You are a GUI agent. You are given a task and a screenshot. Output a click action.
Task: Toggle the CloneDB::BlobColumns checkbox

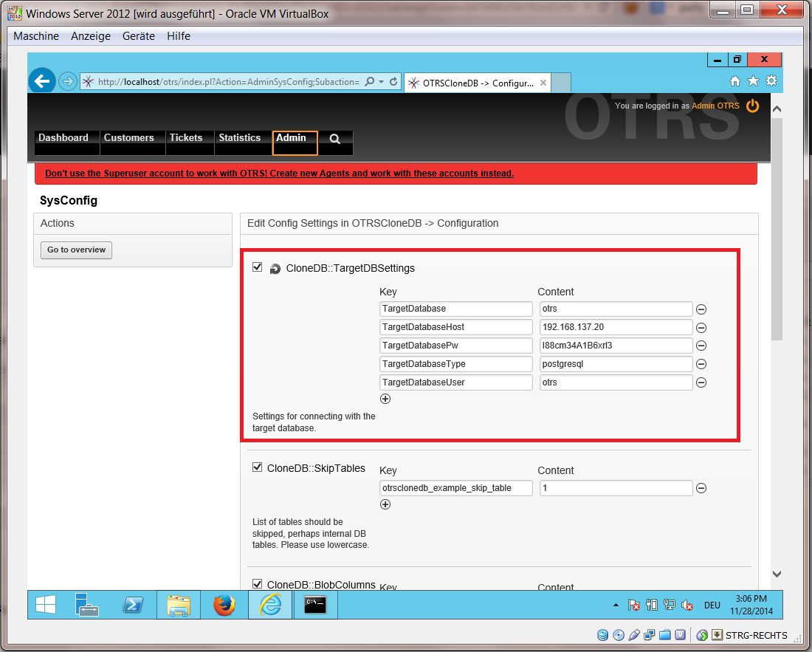click(x=257, y=583)
